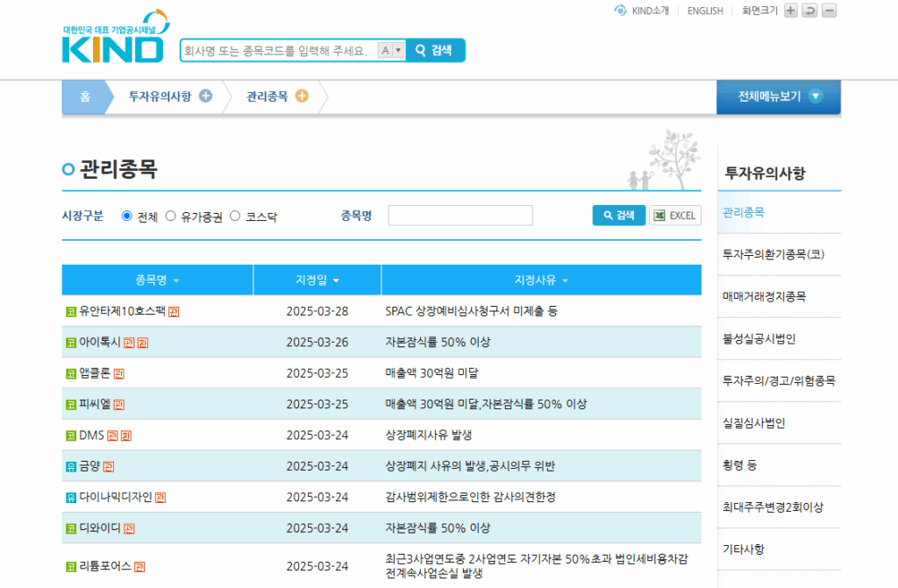The image size is (898, 588).
Task: Switch to ENGLISH in the top bar
Action: click(x=704, y=11)
